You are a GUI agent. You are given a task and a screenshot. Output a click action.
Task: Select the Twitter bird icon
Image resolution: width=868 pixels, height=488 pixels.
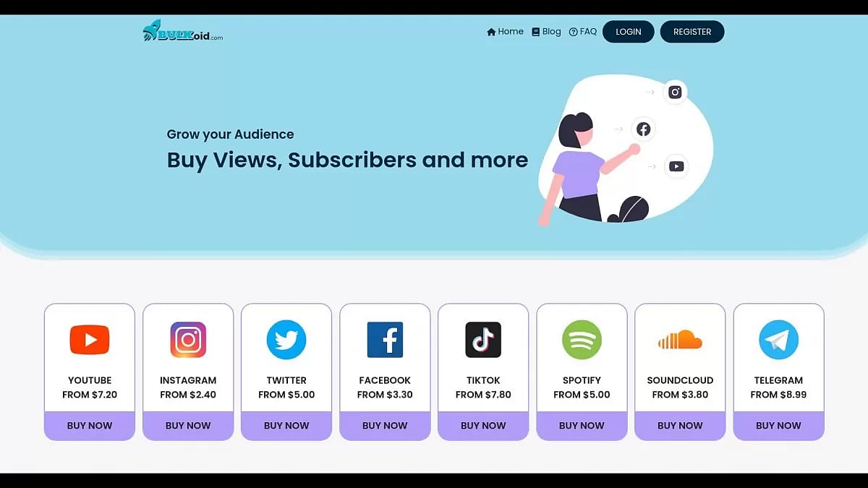[286, 339]
